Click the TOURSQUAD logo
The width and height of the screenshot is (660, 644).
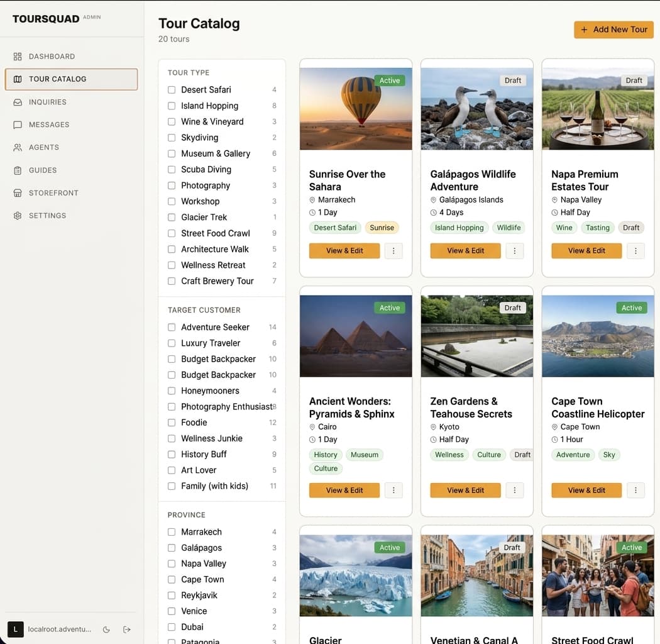[x=46, y=19]
